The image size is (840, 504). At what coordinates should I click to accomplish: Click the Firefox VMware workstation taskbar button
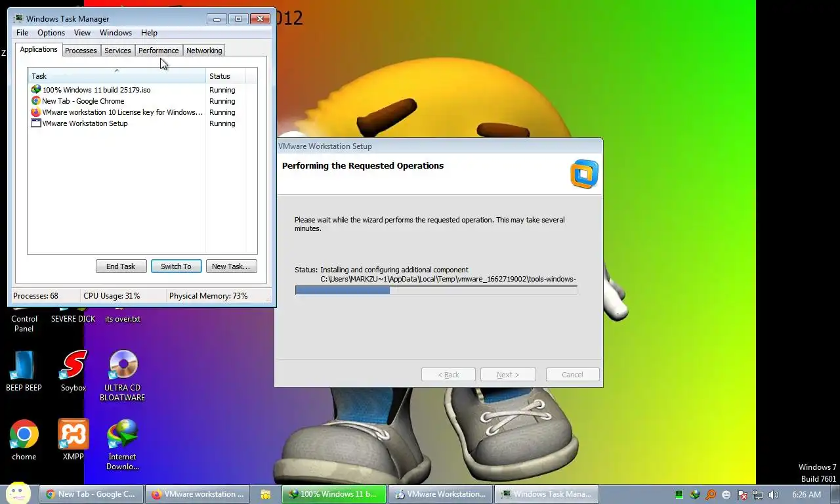point(198,494)
